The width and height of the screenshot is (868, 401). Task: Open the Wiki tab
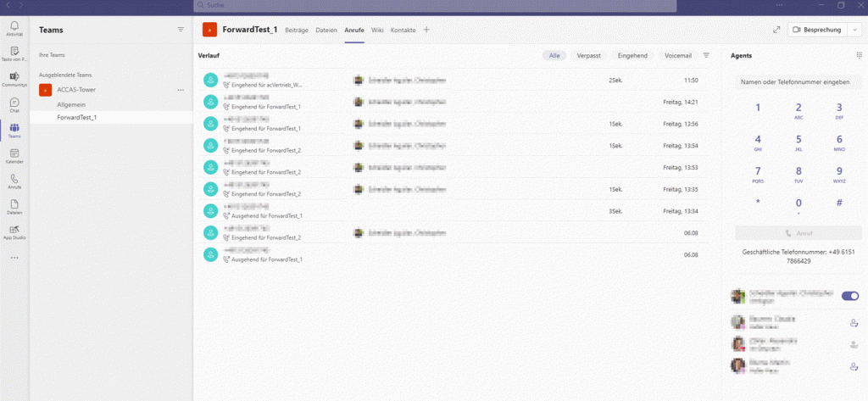[x=377, y=30]
